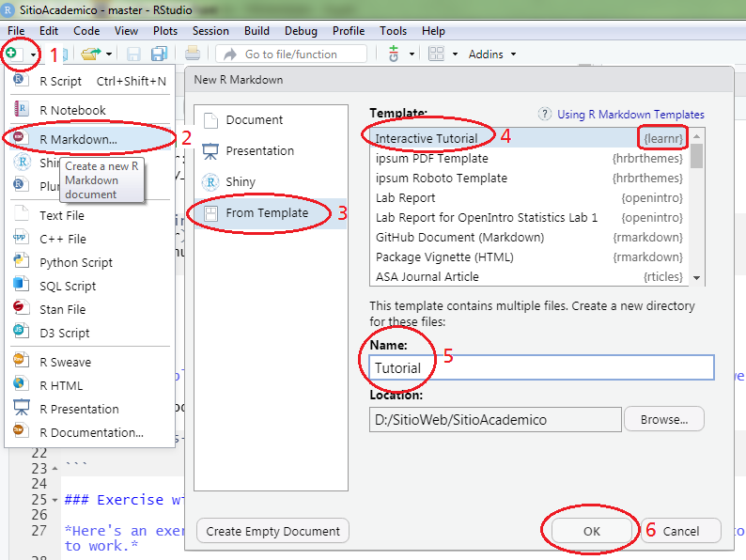Click the Location path field
746x560 pixels.
point(495,420)
